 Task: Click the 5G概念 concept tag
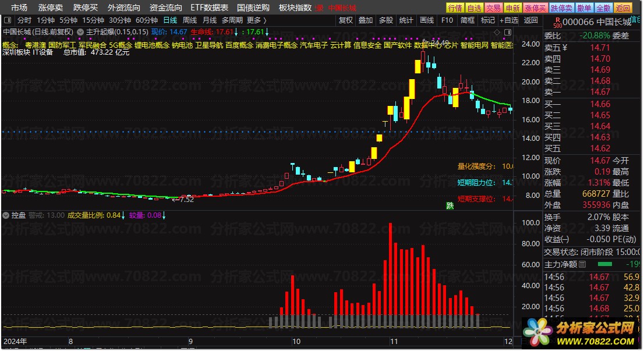click(x=121, y=45)
